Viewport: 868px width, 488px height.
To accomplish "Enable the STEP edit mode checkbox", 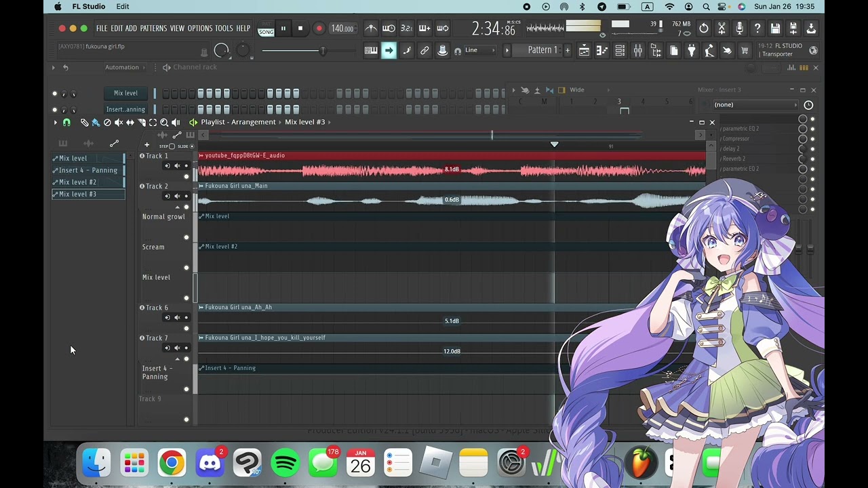I will coord(172,146).
